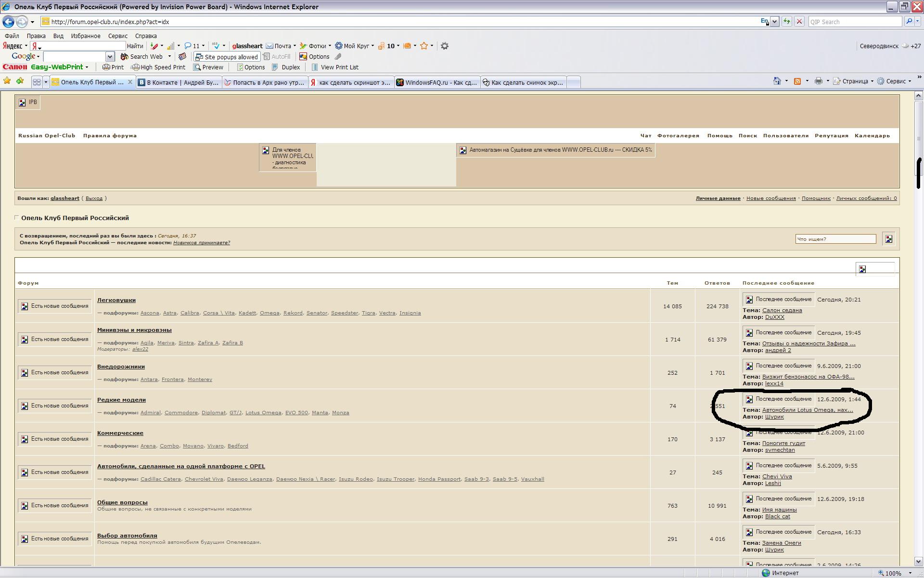Viewport: 924px width, 578px height.
Task: Click Site popups allowed button
Action: (227, 56)
